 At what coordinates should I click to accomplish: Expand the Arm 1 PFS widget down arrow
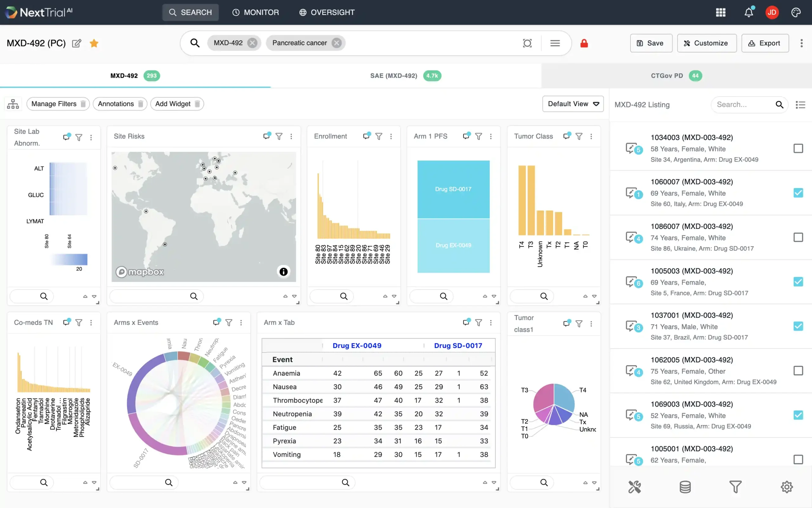click(x=494, y=296)
